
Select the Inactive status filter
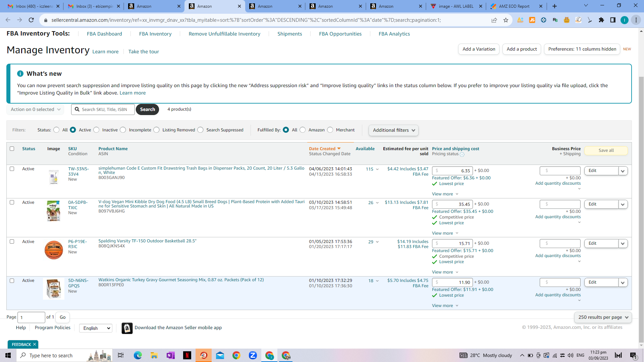coord(97,130)
